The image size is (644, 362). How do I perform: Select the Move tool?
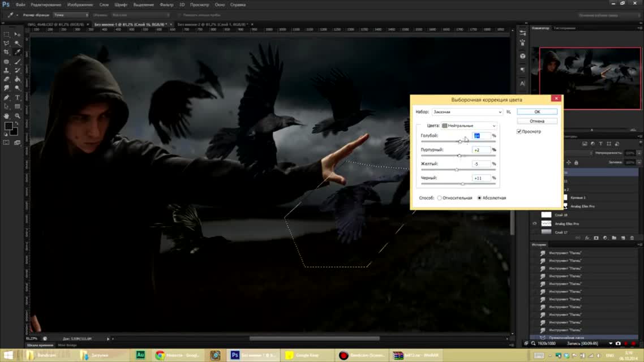click(x=17, y=35)
